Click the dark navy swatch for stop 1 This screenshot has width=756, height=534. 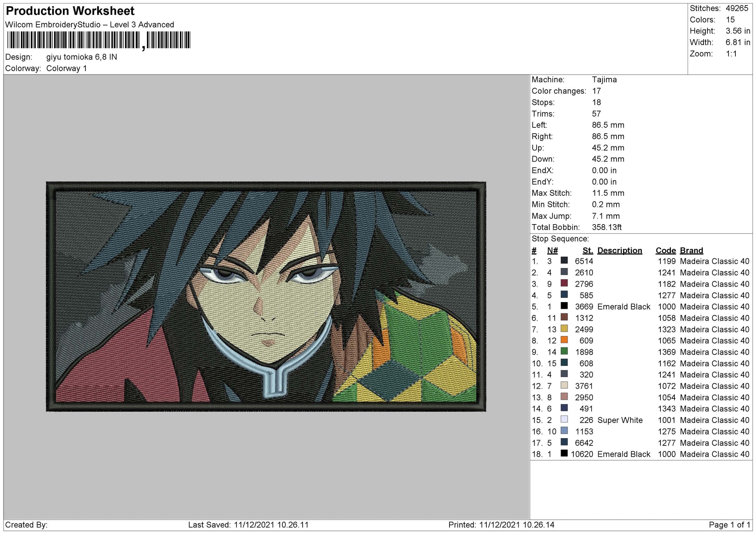click(x=564, y=261)
